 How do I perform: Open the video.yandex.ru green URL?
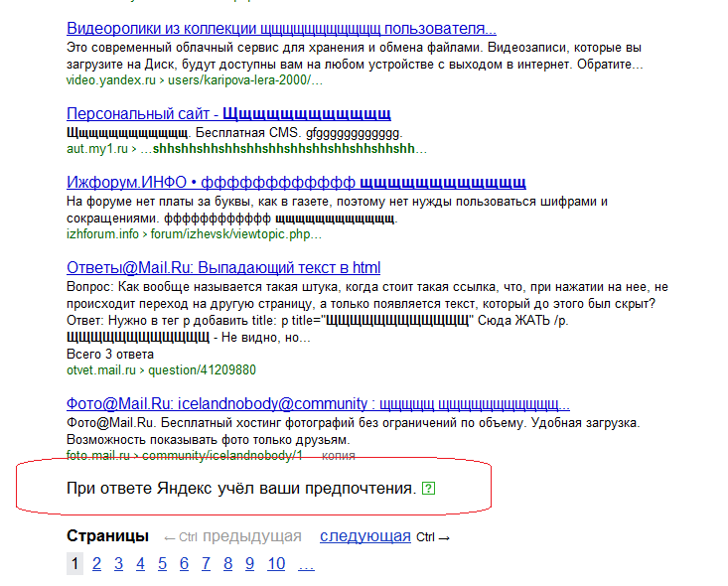111,80
